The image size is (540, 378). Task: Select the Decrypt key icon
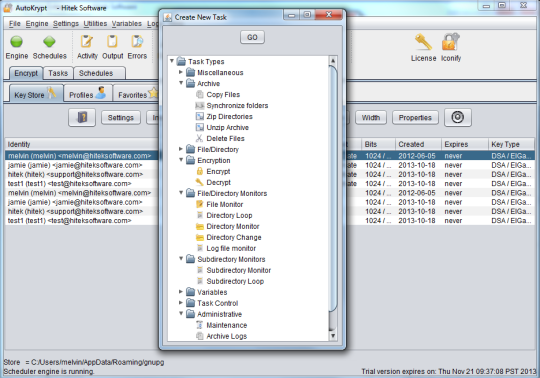(x=199, y=182)
